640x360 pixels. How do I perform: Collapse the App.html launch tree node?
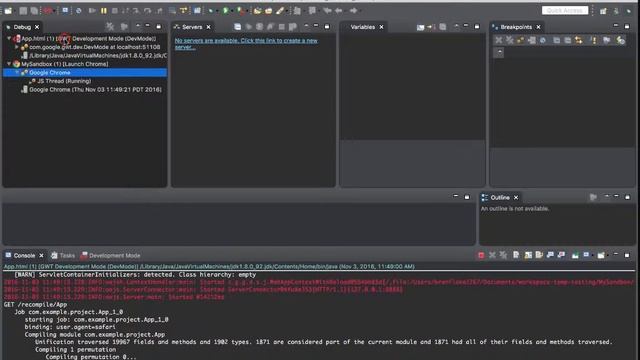tap(9, 38)
